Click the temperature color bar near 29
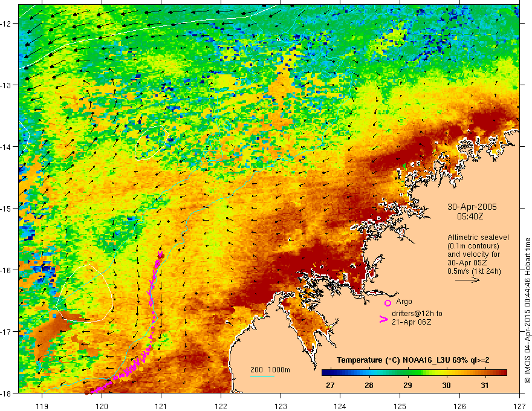532x411 pixels. point(407,373)
